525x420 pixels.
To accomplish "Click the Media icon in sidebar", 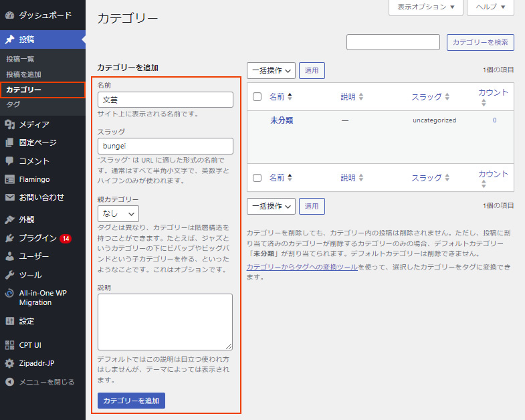I will pyautogui.click(x=9, y=124).
